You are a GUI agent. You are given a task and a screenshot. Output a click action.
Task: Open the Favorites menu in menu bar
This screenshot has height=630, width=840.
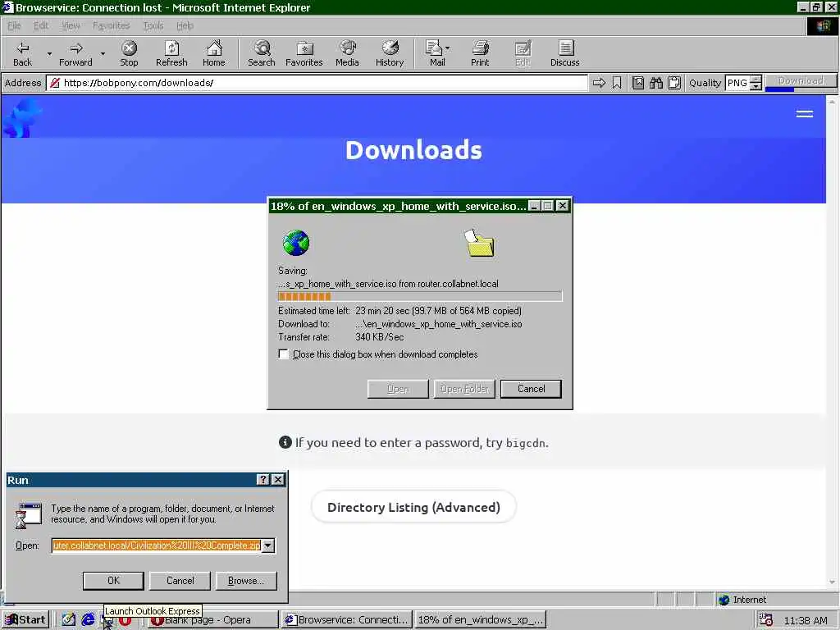pyautogui.click(x=111, y=25)
